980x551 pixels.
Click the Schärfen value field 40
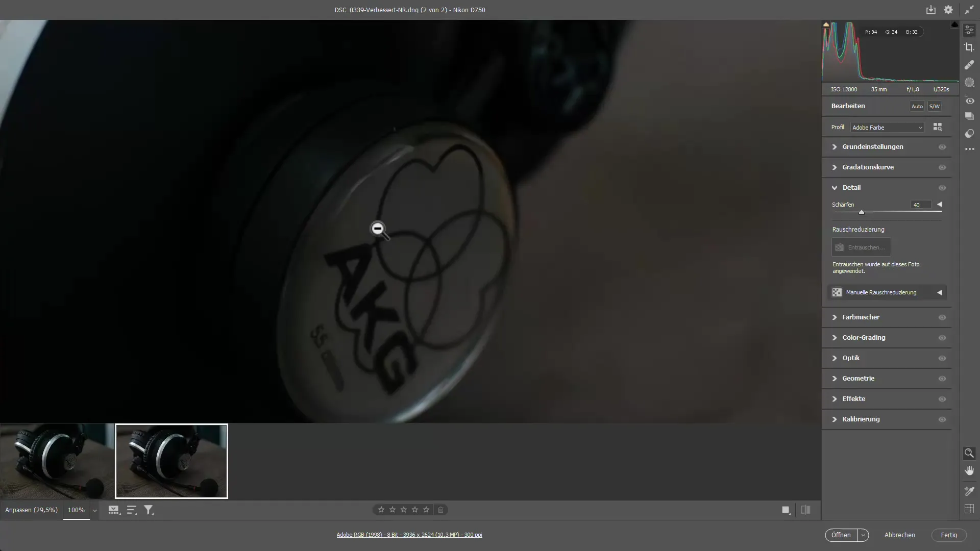921,205
